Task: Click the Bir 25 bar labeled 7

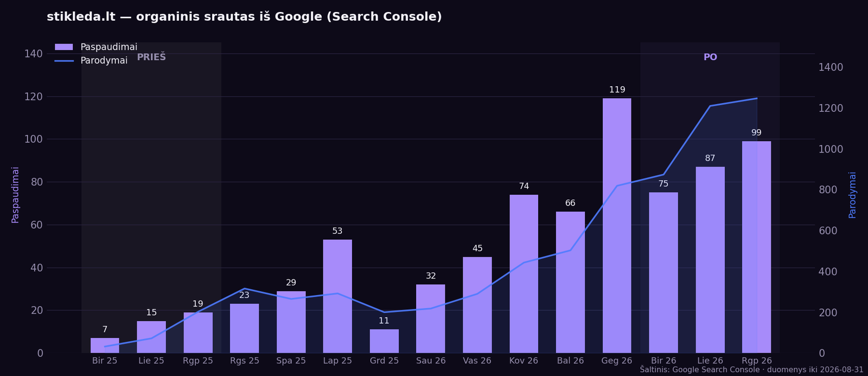Action: pyautogui.click(x=105, y=346)
